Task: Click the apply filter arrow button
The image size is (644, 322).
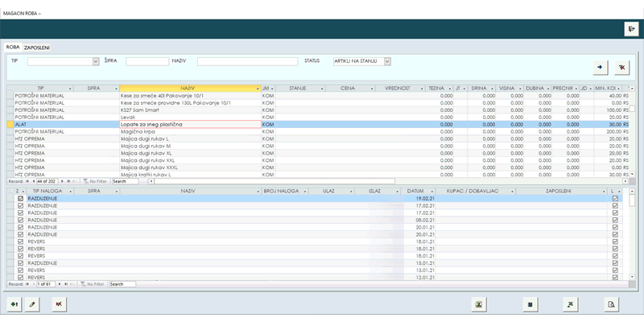Action: pos(600,68)
